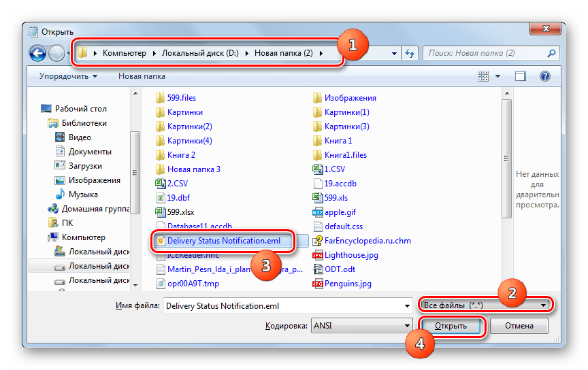
Task: Select the Книга 1 folder
Action: 333,141
